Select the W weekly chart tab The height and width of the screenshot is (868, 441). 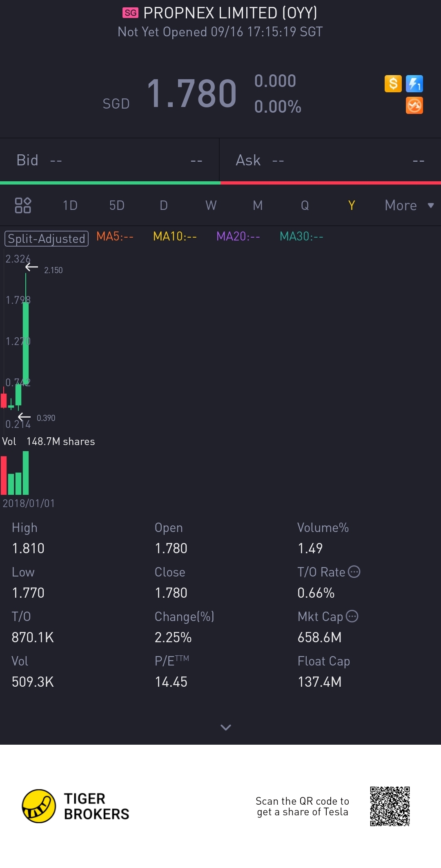click(x=211, y=205)
